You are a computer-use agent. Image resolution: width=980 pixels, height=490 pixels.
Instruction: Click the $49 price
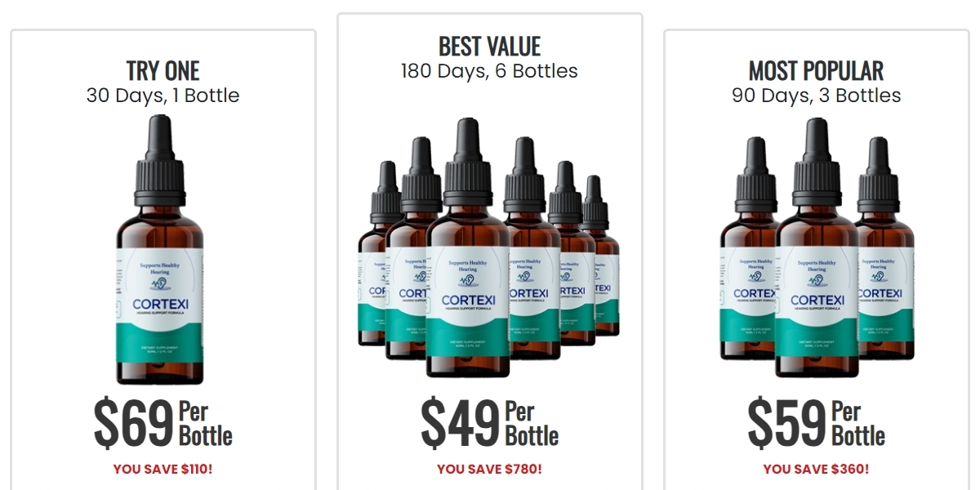point(460,423)
